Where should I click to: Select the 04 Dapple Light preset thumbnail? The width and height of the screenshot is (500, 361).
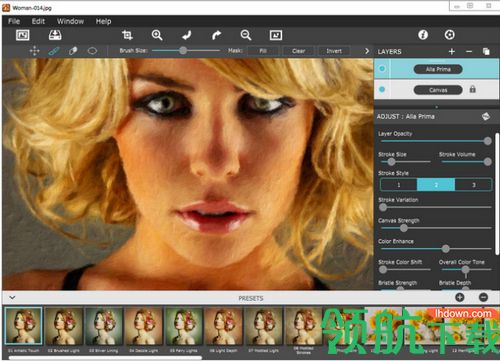(143, 326)
